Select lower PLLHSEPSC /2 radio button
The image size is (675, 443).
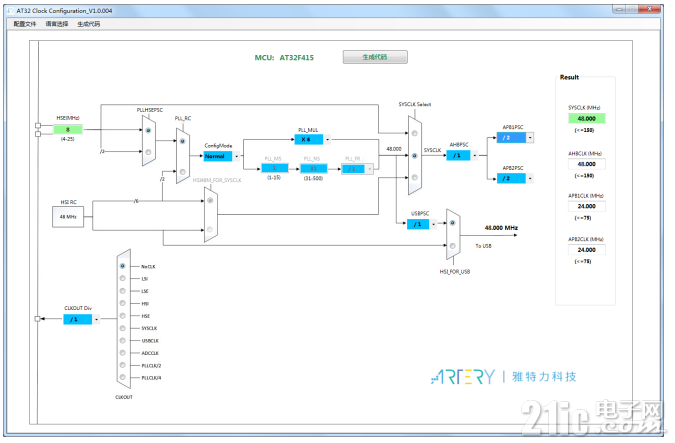coord(148,152)
